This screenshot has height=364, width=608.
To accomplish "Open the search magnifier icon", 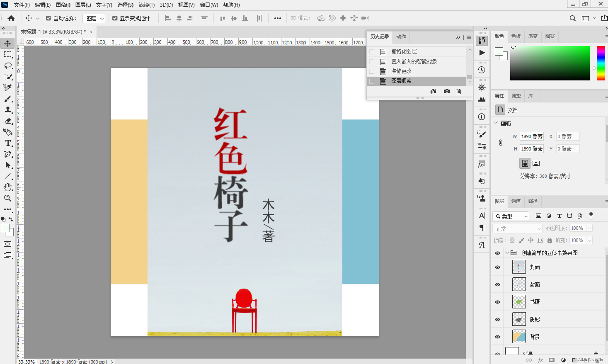I will coord(573,18).
